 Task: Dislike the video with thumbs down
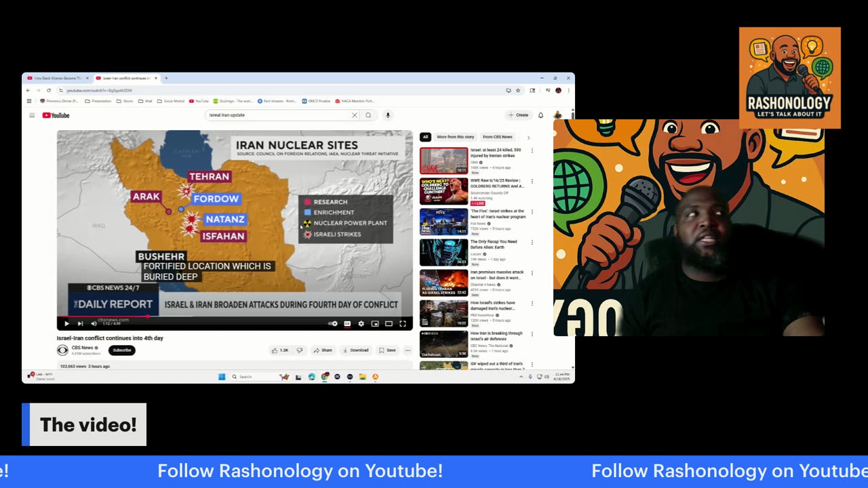(299, 350)
